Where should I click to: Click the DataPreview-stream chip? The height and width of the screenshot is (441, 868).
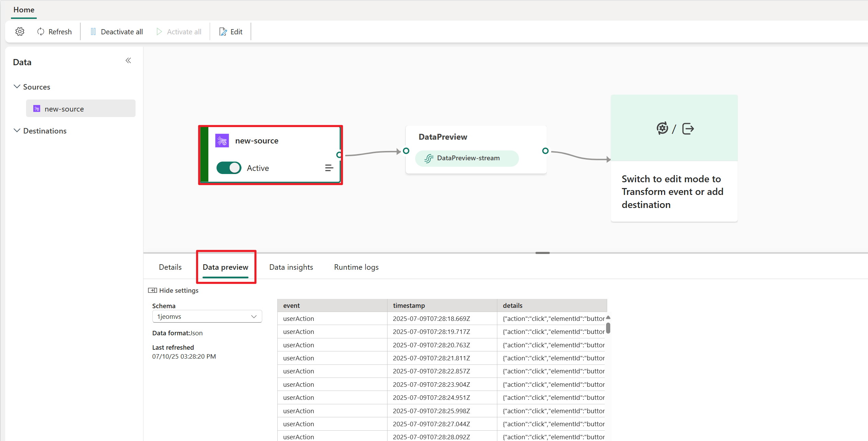click(467, 158)
